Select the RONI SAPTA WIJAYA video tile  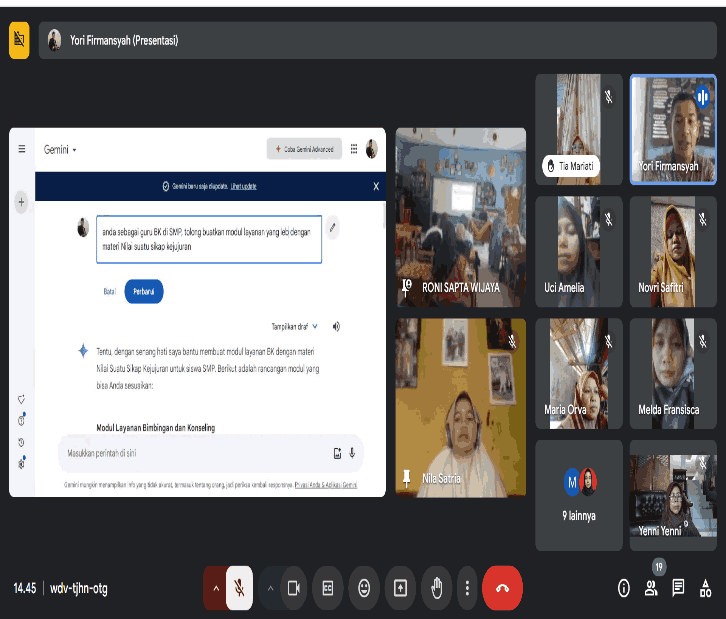(460, 217)
